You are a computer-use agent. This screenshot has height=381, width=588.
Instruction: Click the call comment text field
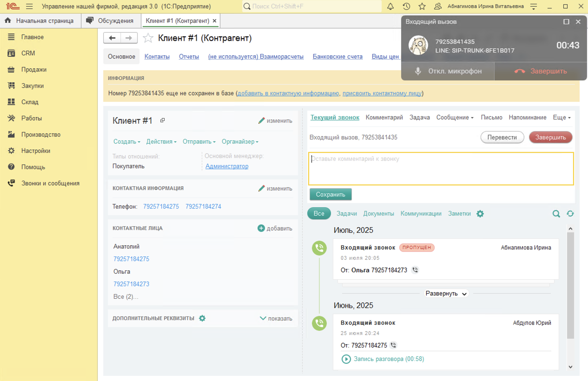[441, 169]
